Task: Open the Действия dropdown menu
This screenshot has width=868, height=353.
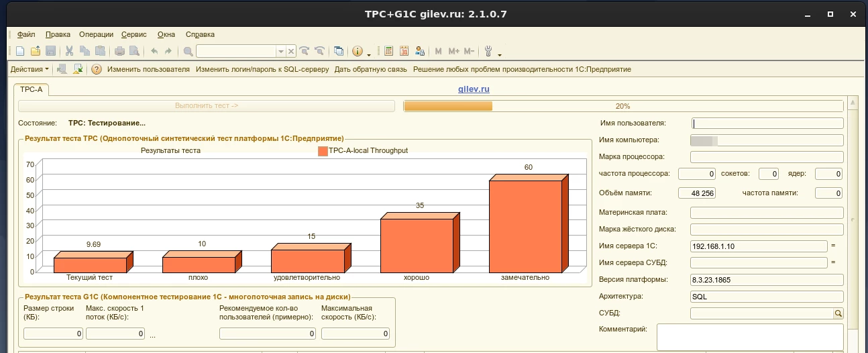Action: (30, 69)
